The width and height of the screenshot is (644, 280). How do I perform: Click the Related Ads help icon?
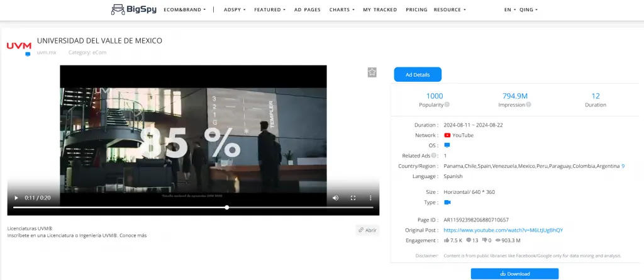click(x=434, y=156)
